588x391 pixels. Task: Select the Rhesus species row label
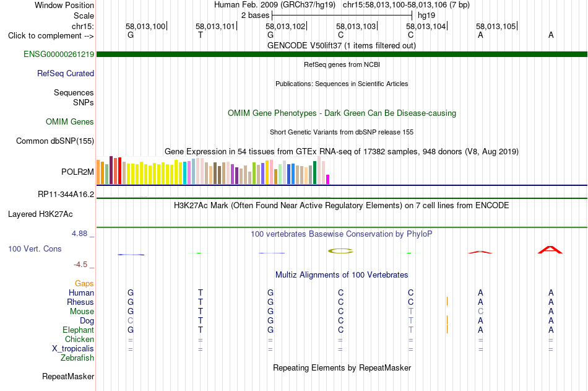80,302
